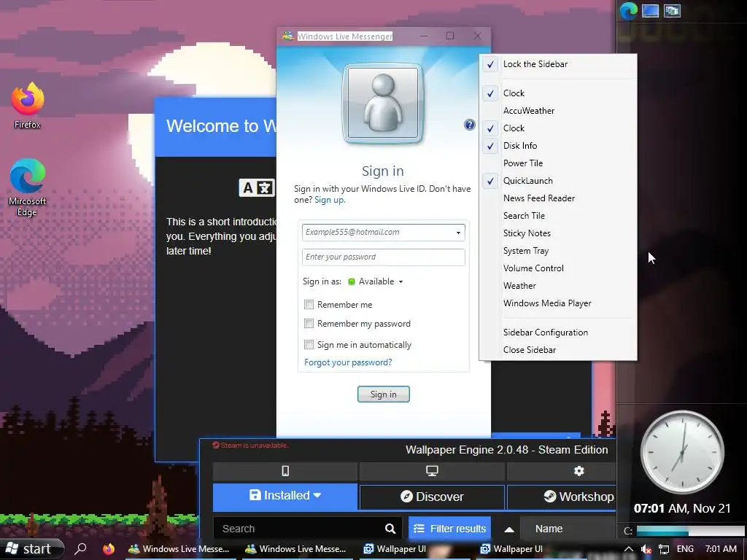Choose Close Sidebar

coord(558,350)
